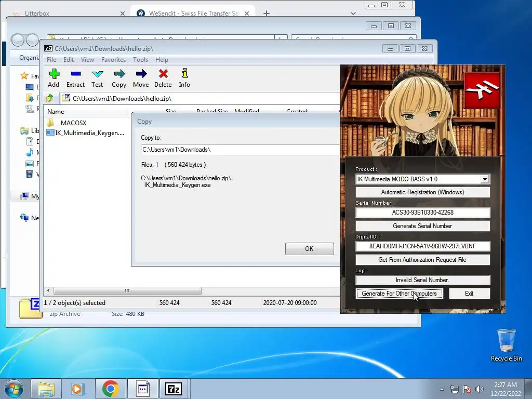Click the Action Center flag tray icon
This screenshot has height=399, width=532.
tap(467, 389)
